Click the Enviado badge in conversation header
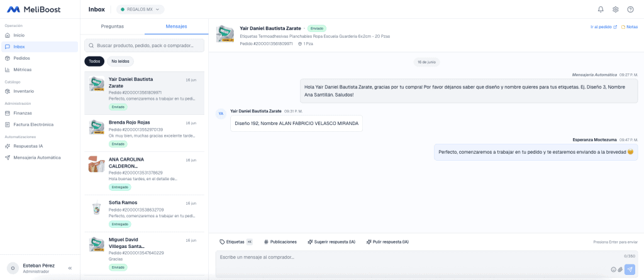 pos(317,28)
